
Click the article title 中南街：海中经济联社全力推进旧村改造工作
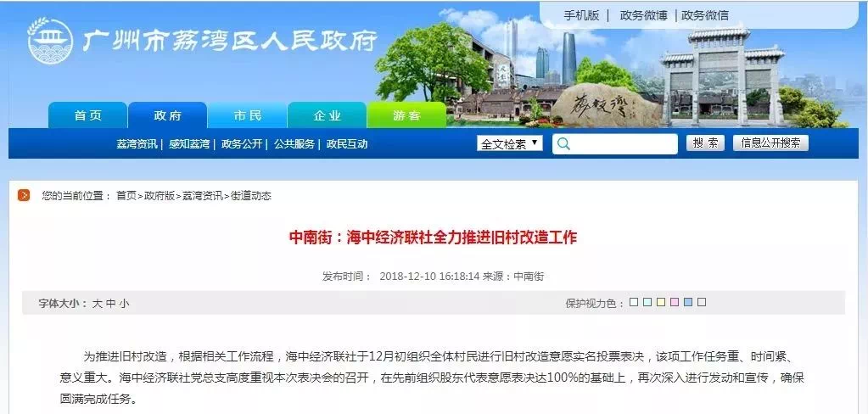point(433,238)
